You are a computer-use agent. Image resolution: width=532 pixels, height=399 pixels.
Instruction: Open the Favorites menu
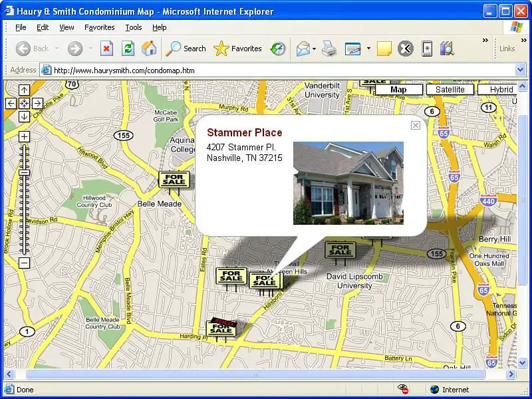pyautogui.click(x=99, y=27)
